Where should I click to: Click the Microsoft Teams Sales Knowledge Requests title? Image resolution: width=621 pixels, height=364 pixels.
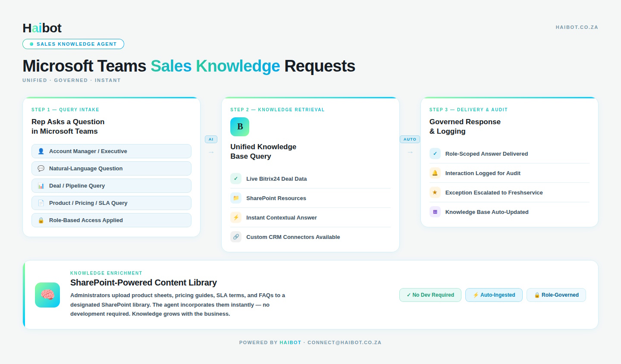click(x=189, y=66)
